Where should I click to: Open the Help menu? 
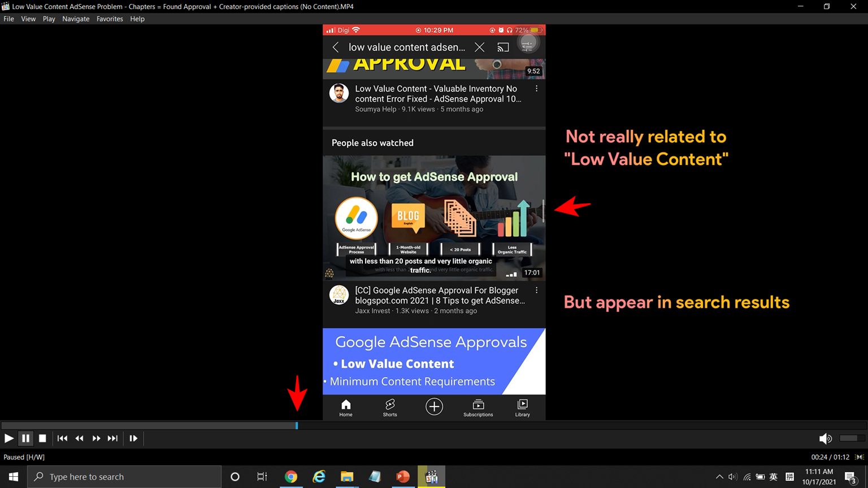tap(137, 19)
